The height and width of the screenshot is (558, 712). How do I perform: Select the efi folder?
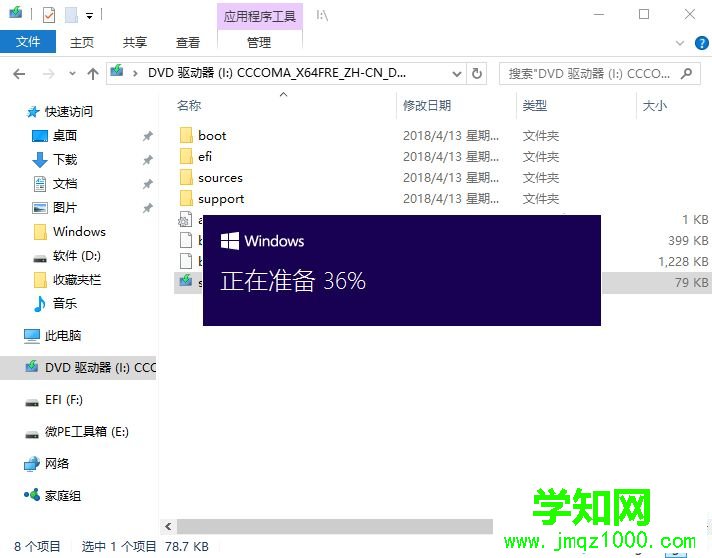205,157
